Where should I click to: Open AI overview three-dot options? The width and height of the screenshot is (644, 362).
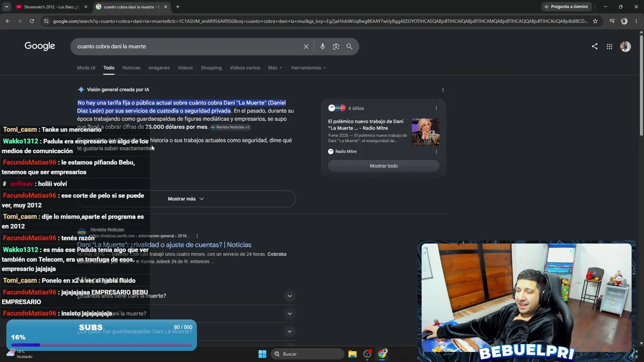tap(443, 89)
